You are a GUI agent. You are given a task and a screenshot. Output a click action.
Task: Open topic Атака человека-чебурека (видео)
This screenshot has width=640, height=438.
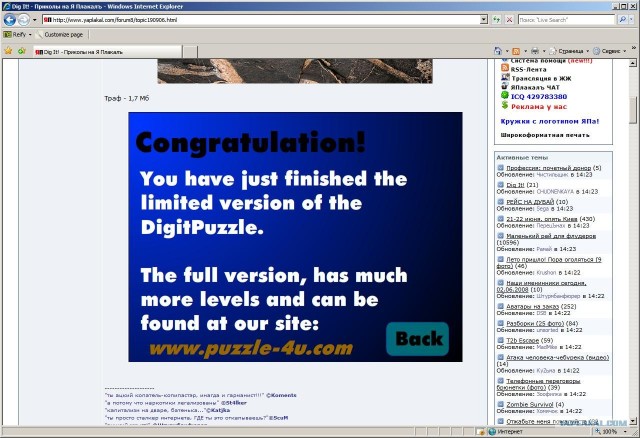coord(557,358)
